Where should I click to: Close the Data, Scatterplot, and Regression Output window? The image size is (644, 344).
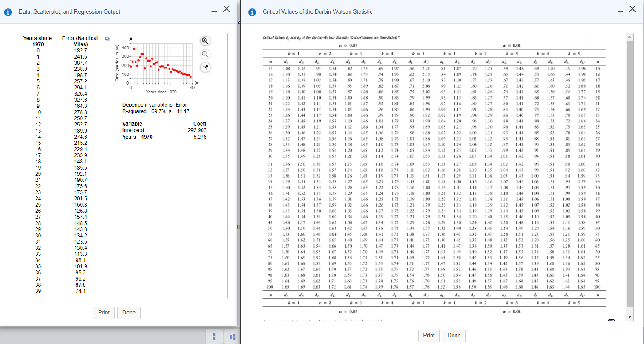(x=227, y=9)
